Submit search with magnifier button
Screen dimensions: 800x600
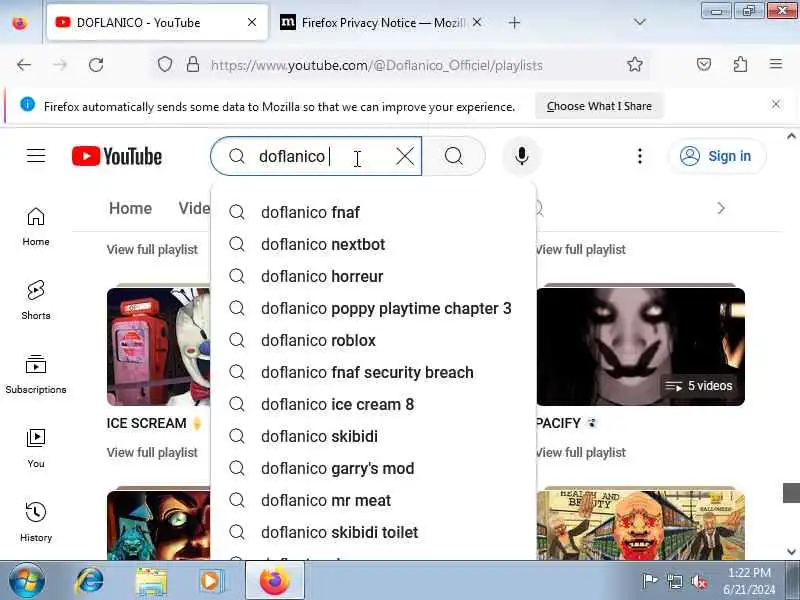tap(454, 156)
